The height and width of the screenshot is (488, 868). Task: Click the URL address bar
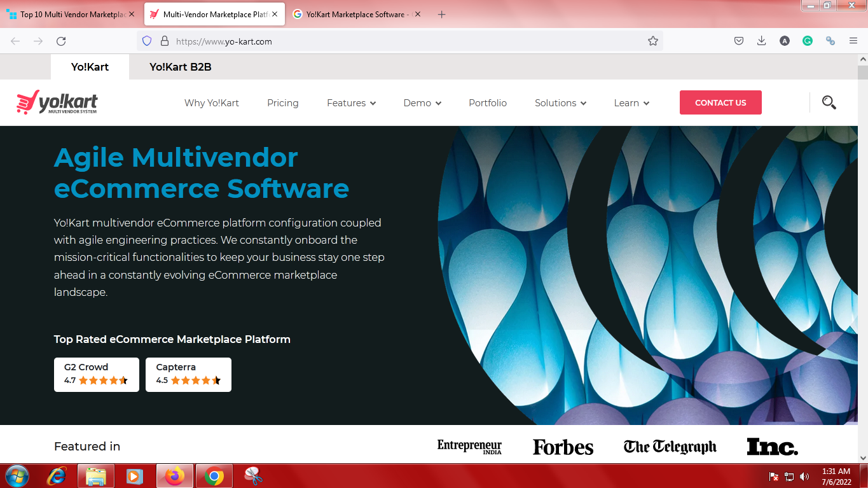pos(399,41)
